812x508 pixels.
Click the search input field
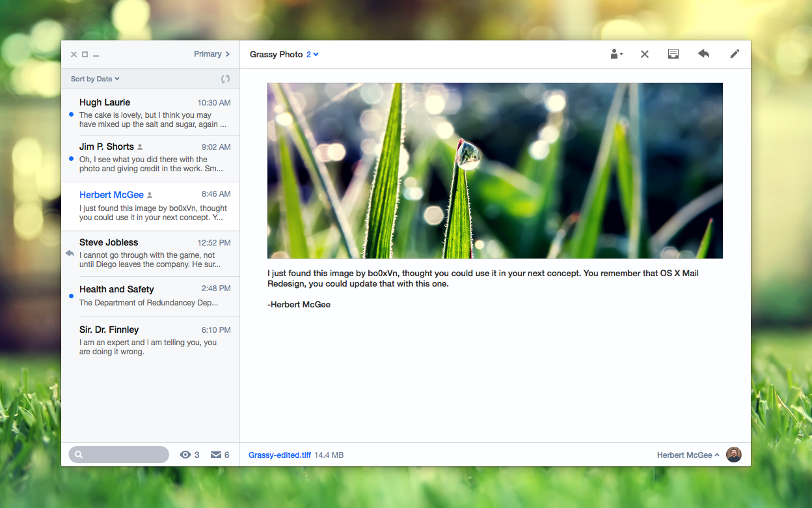pos(118,455)
